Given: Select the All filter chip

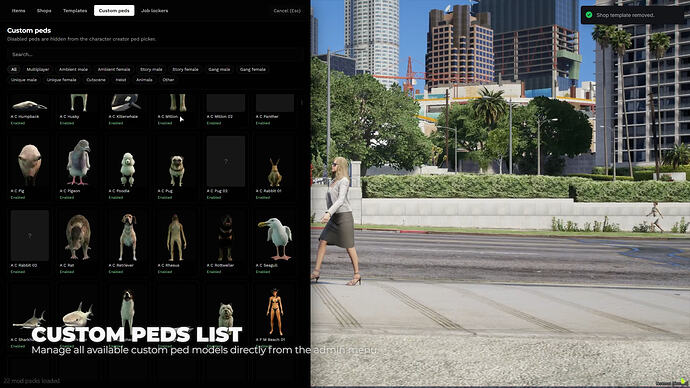Looking at the screenshot, I should coord(14,70).
